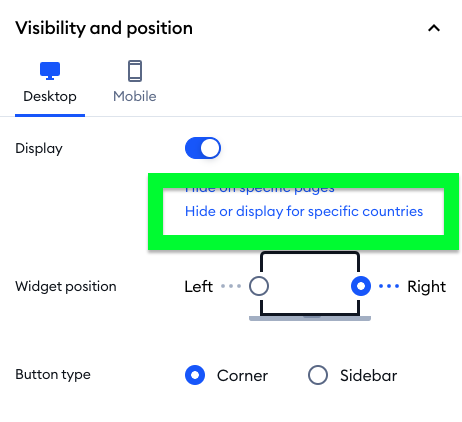This screenshot has width=462, height=422.
Task: Click the Right position label
Action: click(427, 286)
